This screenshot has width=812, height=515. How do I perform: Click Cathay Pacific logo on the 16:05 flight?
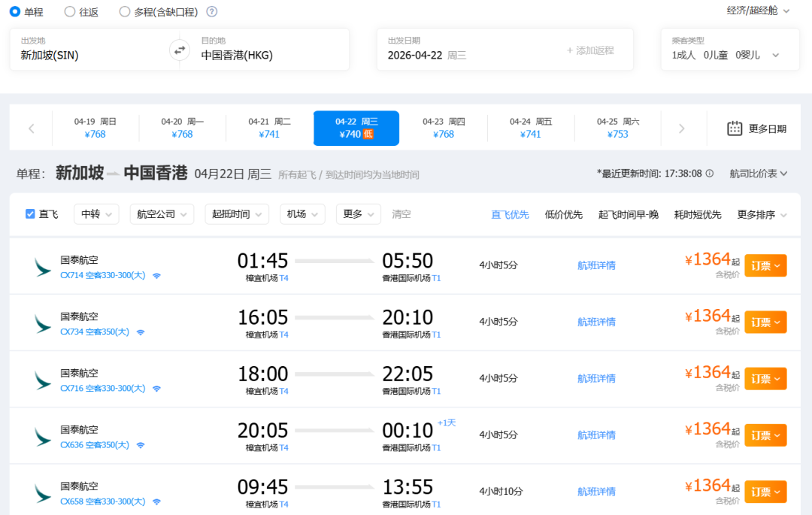pos(43,323)
